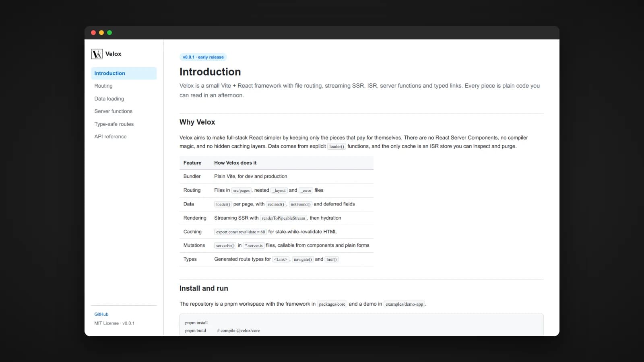
Task: Click the *.server.ts code snippet
Action: [x=254, y=246]
